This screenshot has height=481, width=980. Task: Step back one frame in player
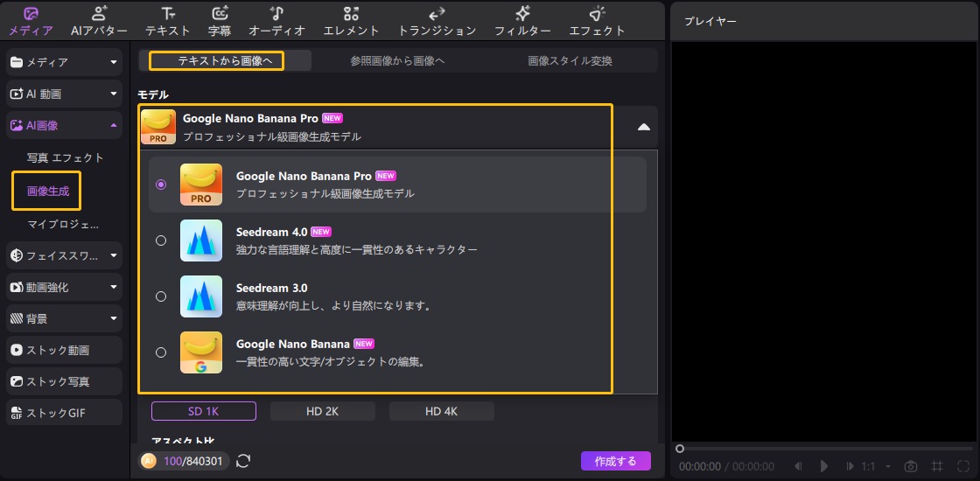pyautogui.click(x=798, y=466)
